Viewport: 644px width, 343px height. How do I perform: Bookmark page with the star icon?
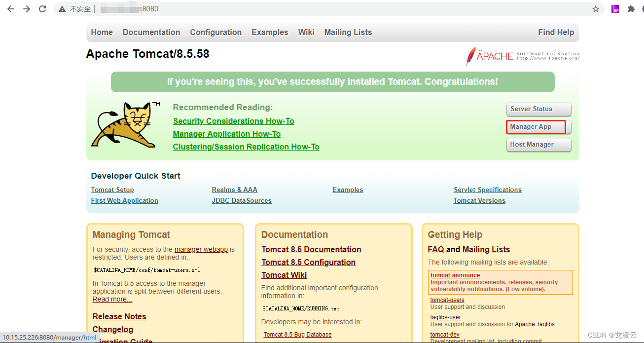pyautogui.click(x=596, y=9)
